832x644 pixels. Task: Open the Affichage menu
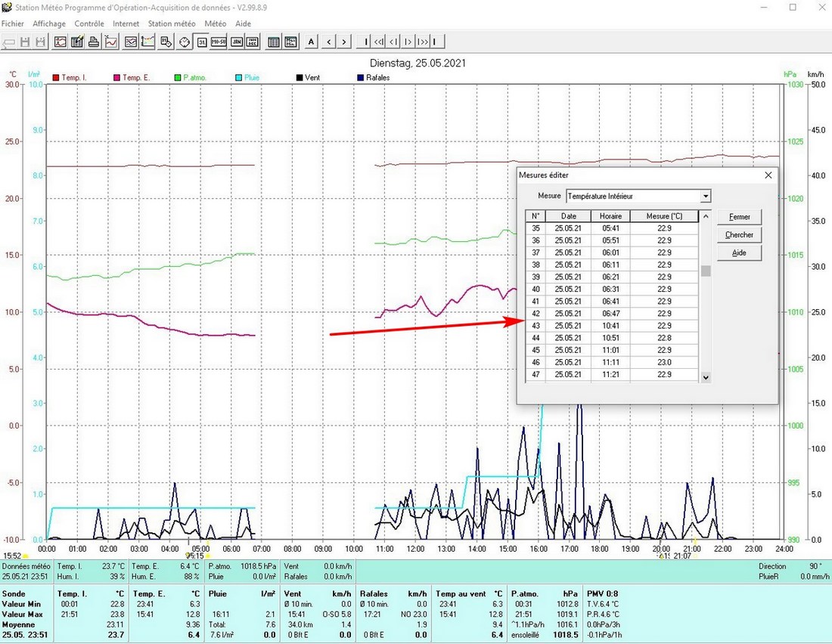click(x=49, y=24)
